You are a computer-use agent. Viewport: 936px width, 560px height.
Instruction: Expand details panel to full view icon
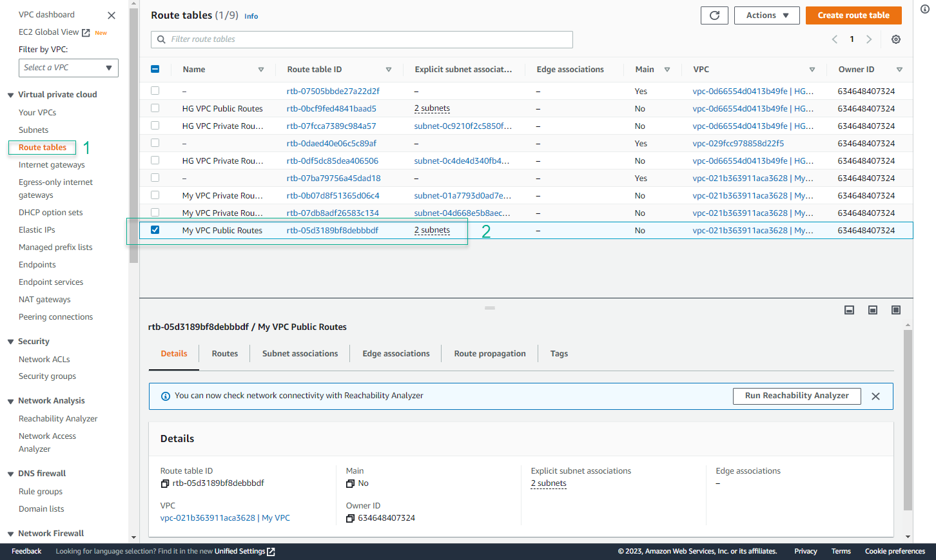(896, 310)
